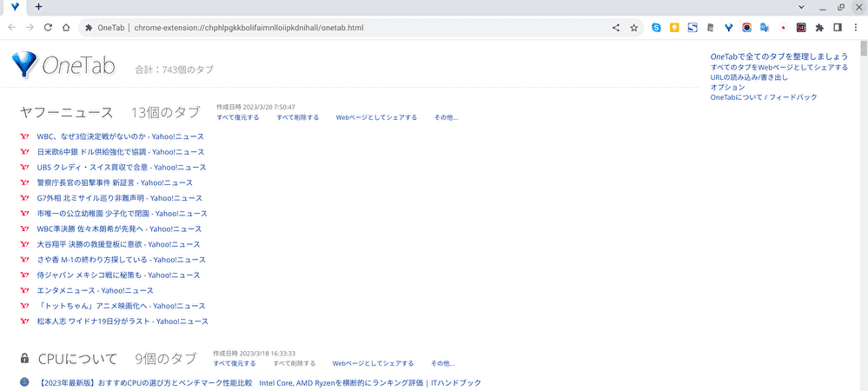Viewport: 868px width, 391px height.
Task: Click the dark square extension icon
Action: point(801,28)
